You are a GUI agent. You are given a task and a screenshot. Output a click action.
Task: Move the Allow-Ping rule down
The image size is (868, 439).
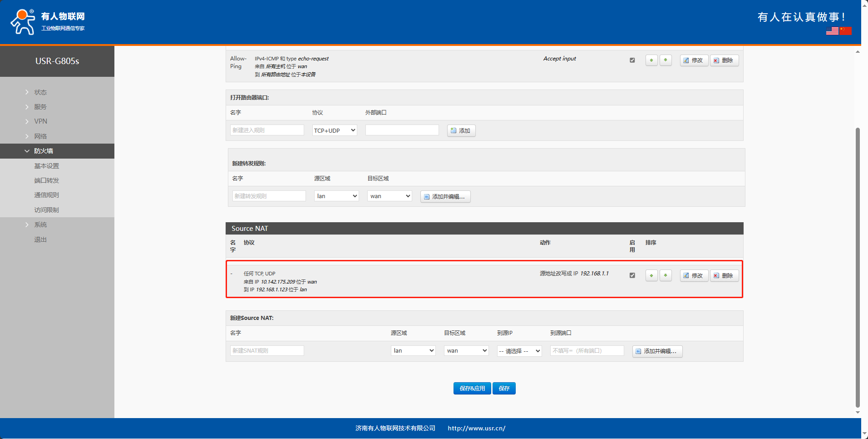pos(666,60)
